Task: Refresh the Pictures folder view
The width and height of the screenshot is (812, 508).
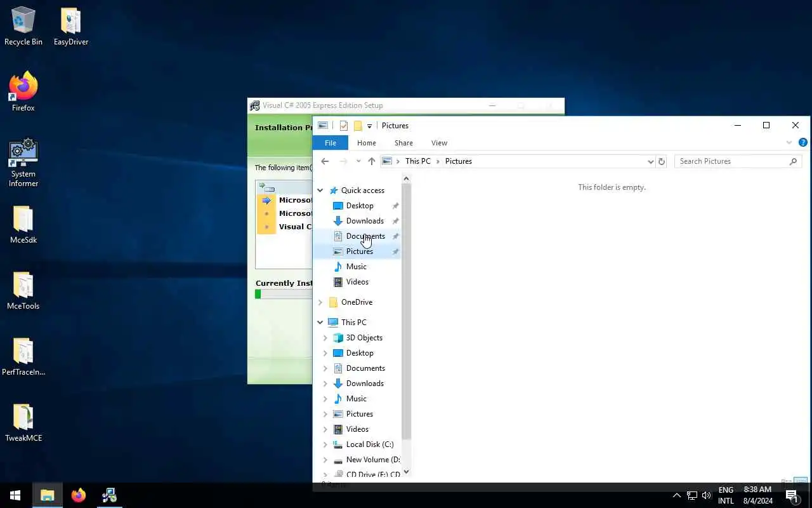Action: (662, 161)
